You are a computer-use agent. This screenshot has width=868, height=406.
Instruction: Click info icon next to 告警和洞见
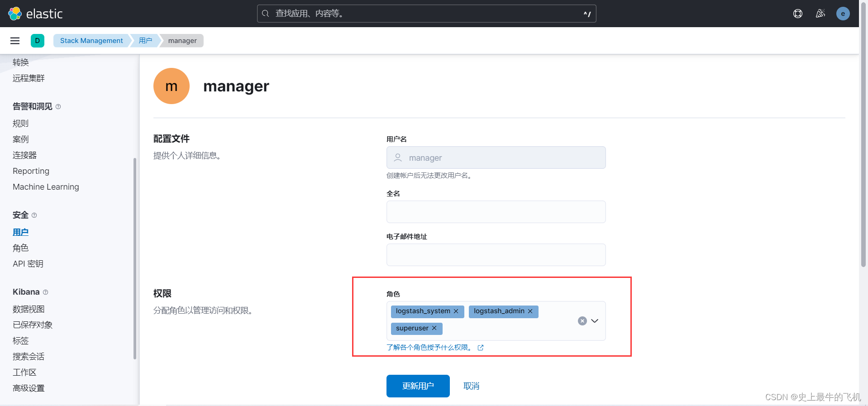58,107
